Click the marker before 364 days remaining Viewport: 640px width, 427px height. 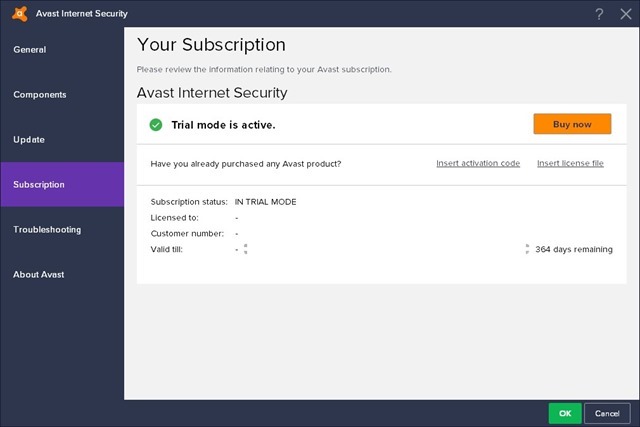pos(527,249)
